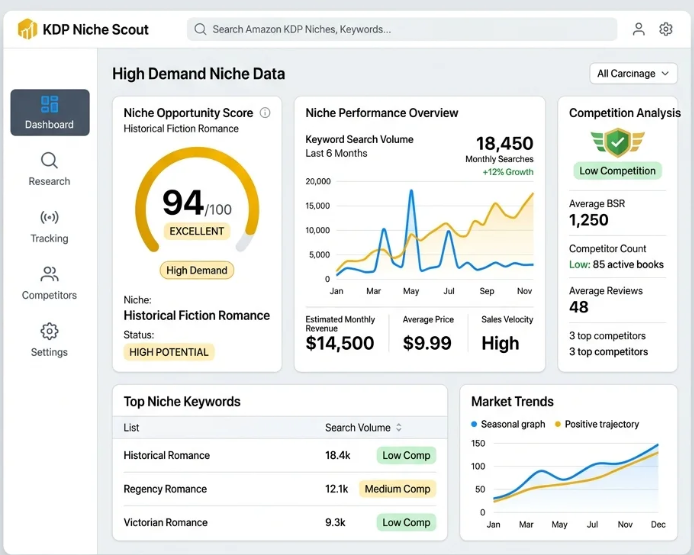
Task: Click the Market Trends chart area
Action: point(575,478)
